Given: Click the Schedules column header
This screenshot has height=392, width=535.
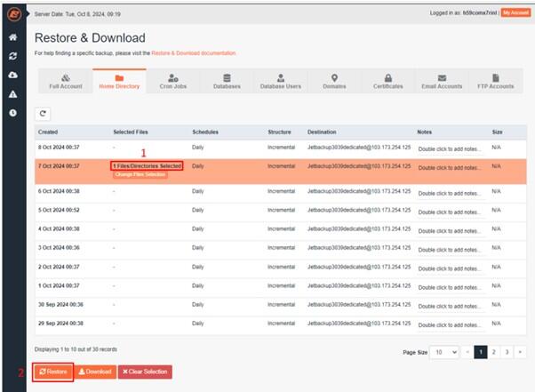Looking at the screenshot, I should pyautogui.click(x=205, y=132).
